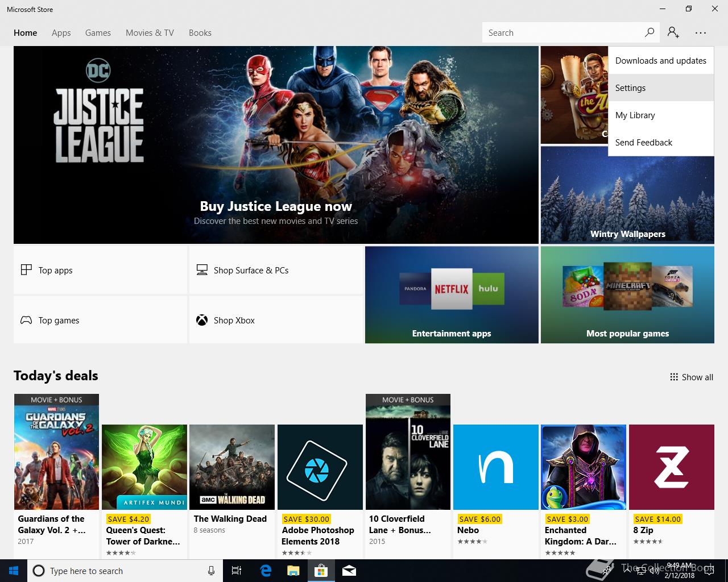Click Show all for Today's deals
Screen dimensions: 728x582
pyautogui.click(x=692, y=377)
